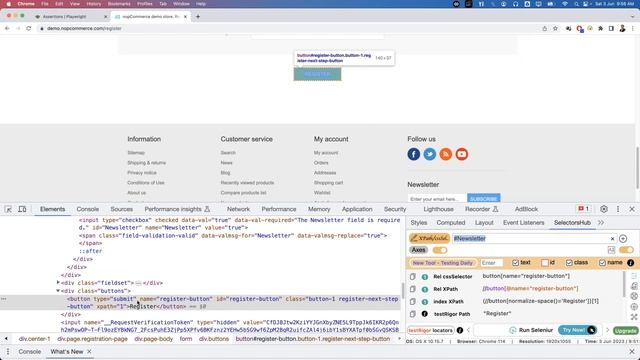Click the green Upgrade button
This screenshot has height=360, width=640.
coord(625,331)
